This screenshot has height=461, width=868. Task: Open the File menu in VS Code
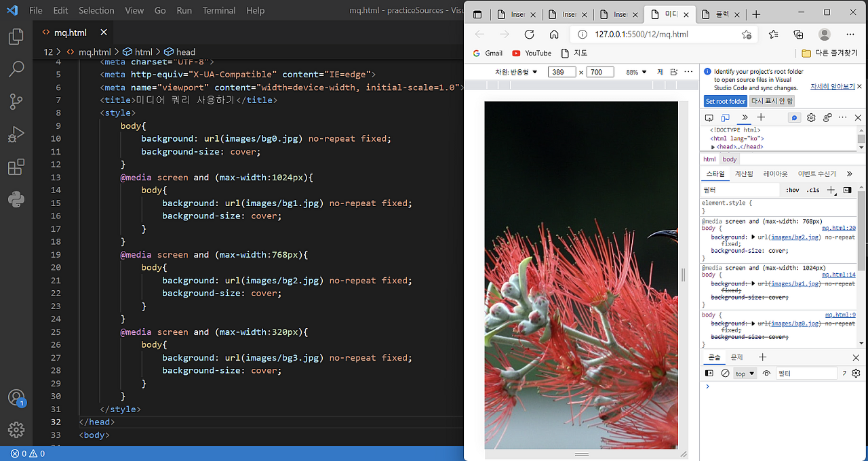tap(36, 10)
